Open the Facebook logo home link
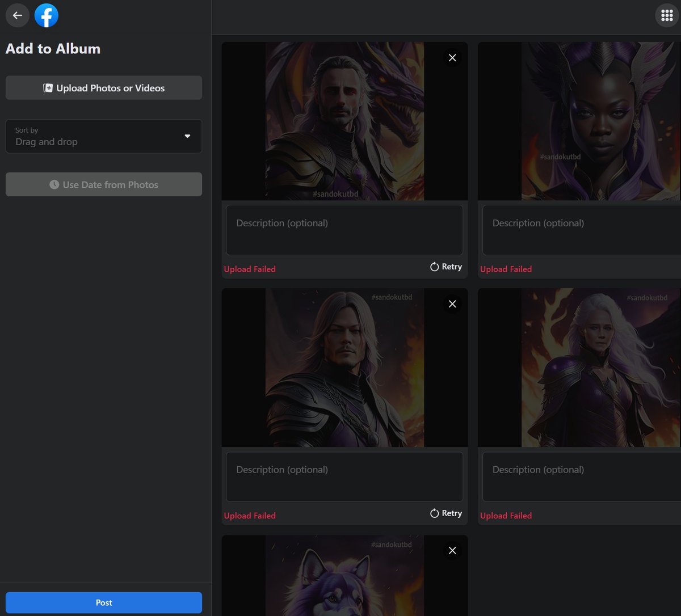Screen dimensions: 681x616 pyautogui.click(x=47, y=15)
